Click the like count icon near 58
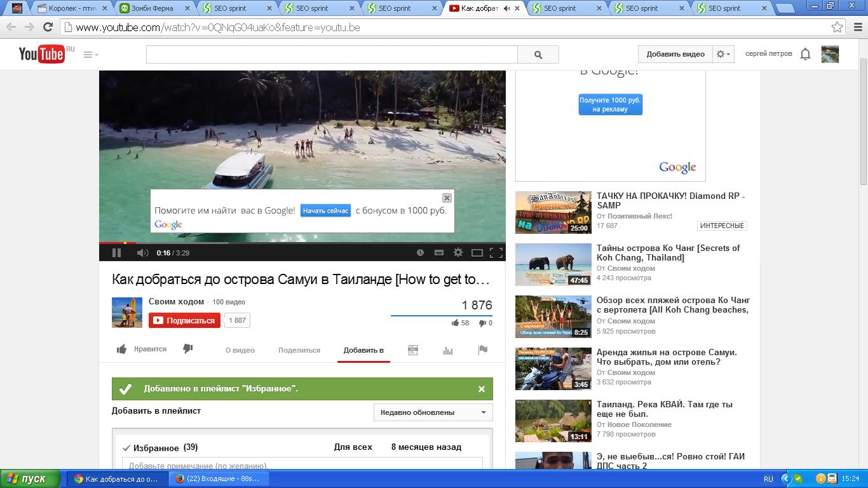 pos(455,323)
